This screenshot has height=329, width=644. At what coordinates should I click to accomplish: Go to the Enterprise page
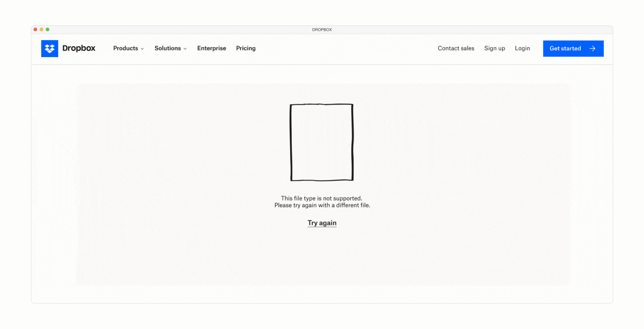pos(212,48)
